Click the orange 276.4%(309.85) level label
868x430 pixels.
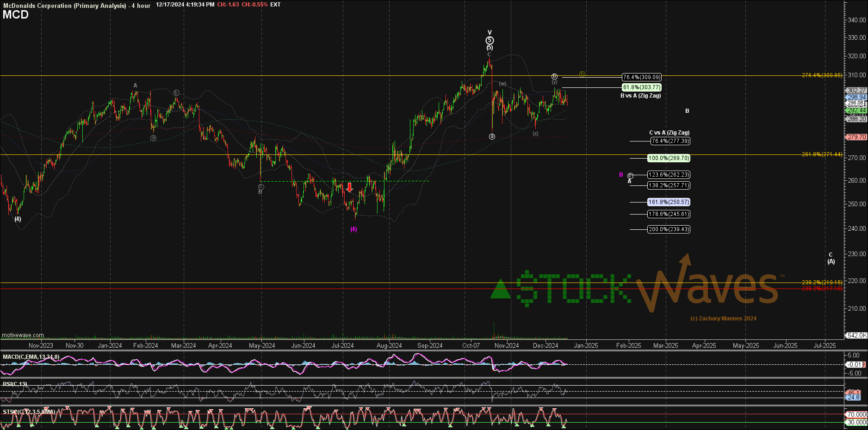[x=822, y=75]
